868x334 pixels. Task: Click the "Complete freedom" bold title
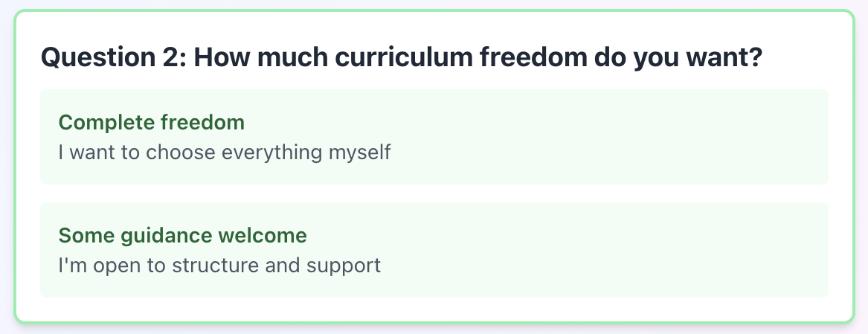tap(151, 122)
